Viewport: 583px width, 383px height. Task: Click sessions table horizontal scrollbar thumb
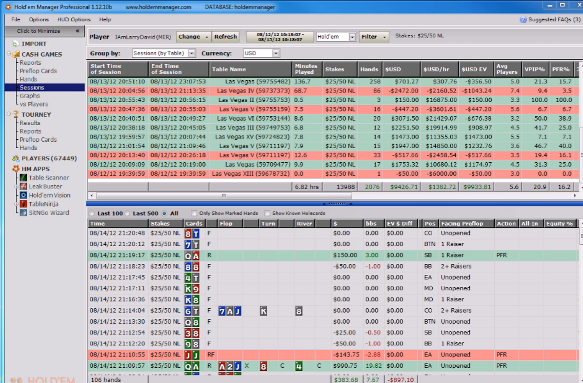click(x=224, y=195)
